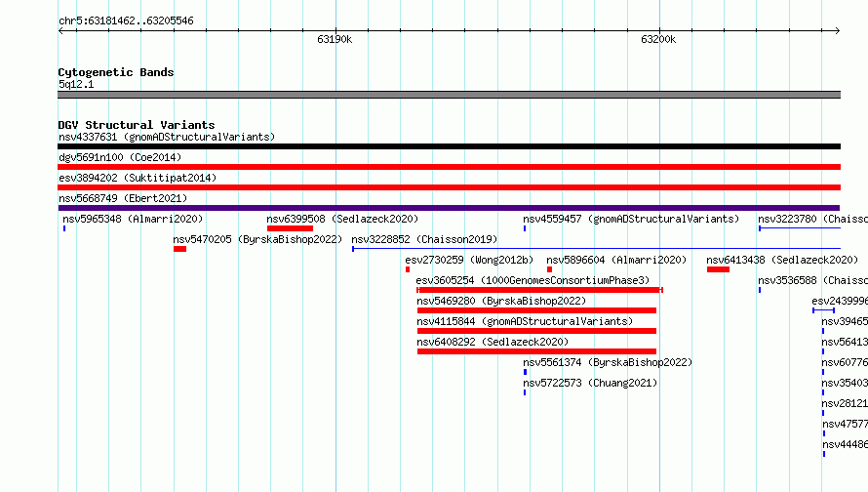Click the Cytogenetic Bands track title

tap(116, 72)
